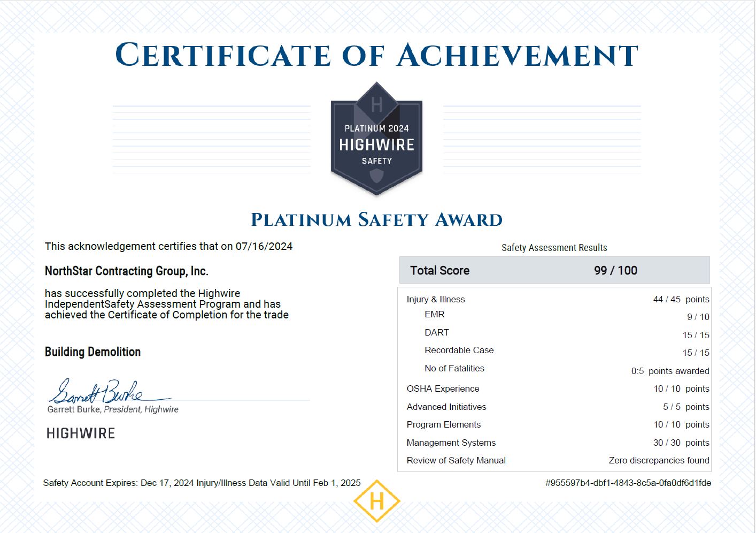
Task: Select the EMR score '9 / 10'
Action: (x=698, y=317)
